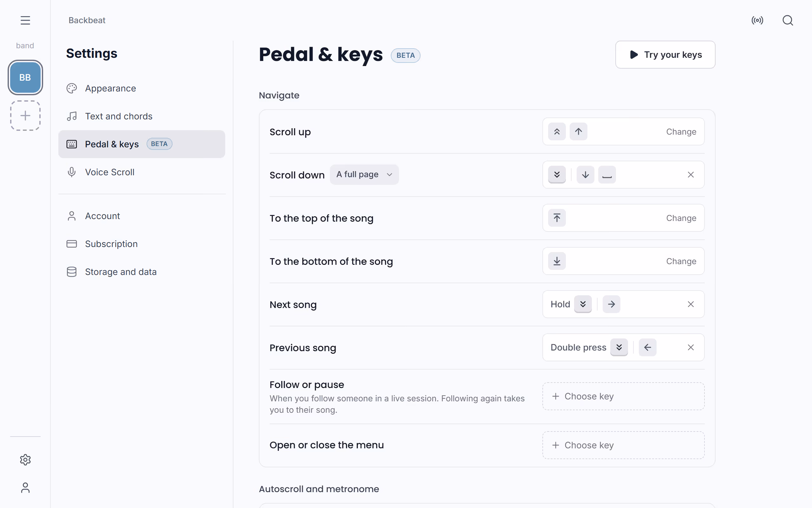
Task: Click the double chevron up key in Scroll up
Action: point(557,131)
